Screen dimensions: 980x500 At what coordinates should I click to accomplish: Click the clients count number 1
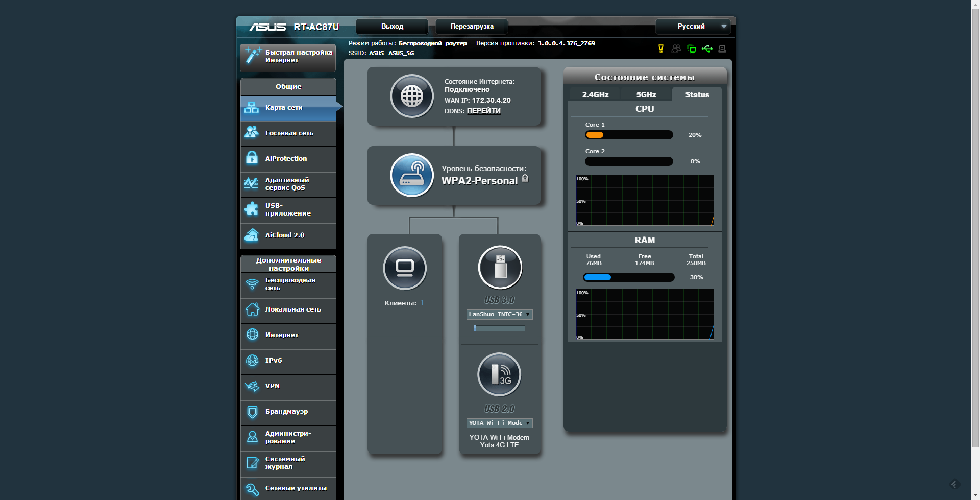tap(422, 303)
